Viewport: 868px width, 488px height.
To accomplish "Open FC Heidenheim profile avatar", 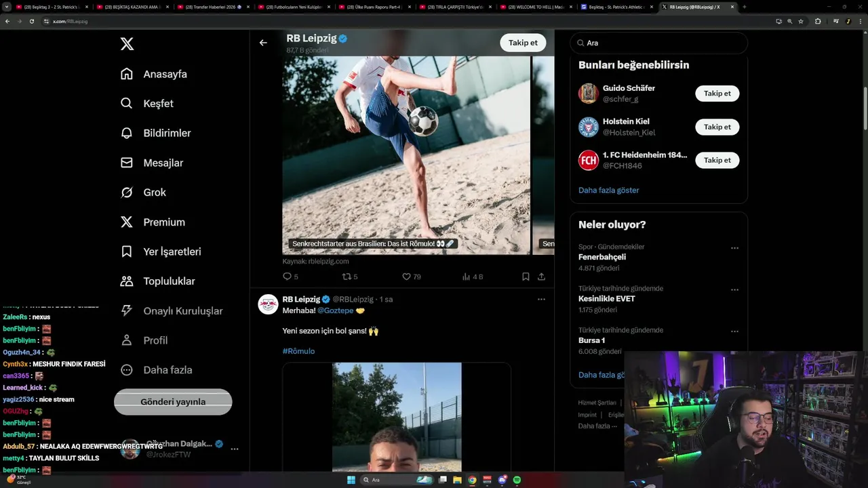I will tap(588, 160).
